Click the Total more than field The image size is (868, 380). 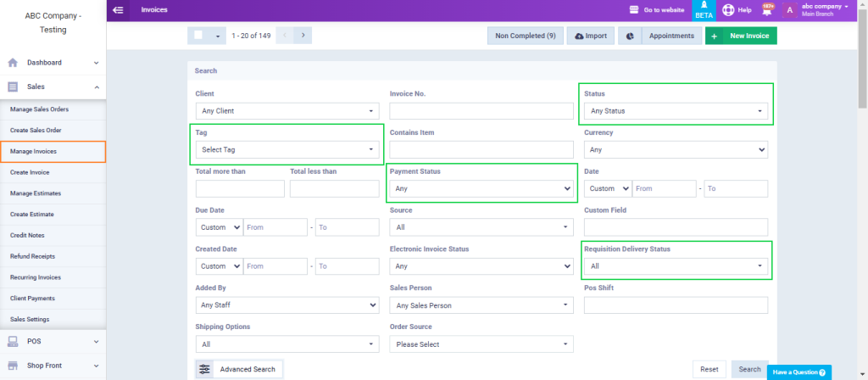click(x=240, y=188)
